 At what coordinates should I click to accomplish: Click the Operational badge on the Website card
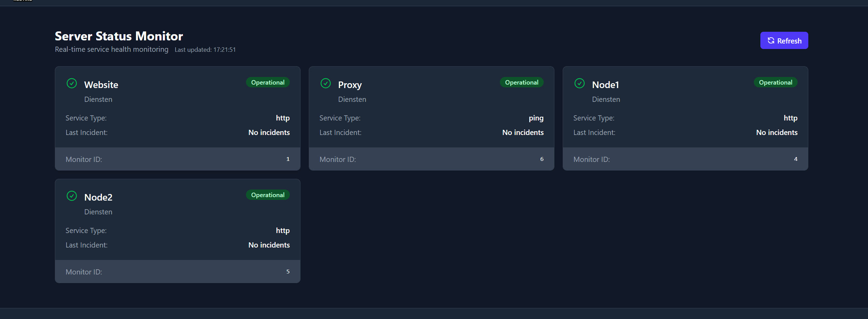(268, 83)
